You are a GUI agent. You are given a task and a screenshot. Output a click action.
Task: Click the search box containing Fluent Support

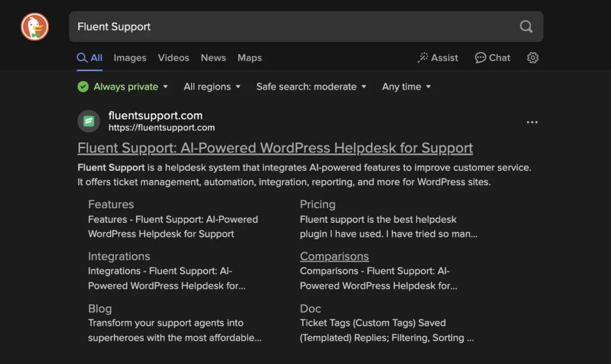pos(306,26)
